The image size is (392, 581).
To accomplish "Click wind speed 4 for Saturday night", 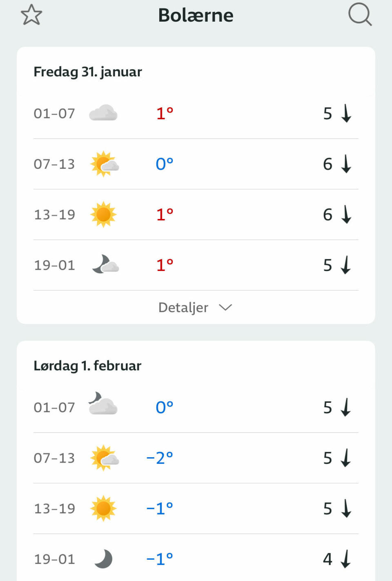I will point(327,559).
